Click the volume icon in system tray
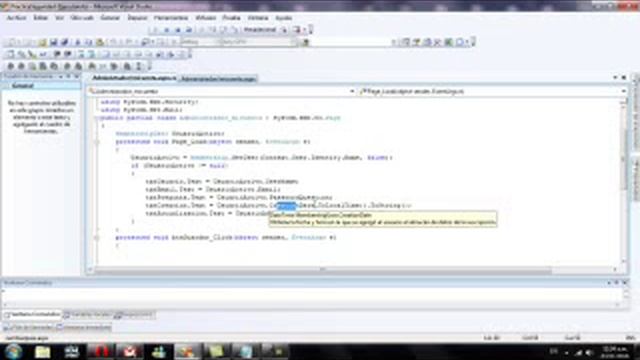Viewport: 640px width, 360px height. [589, 352]
